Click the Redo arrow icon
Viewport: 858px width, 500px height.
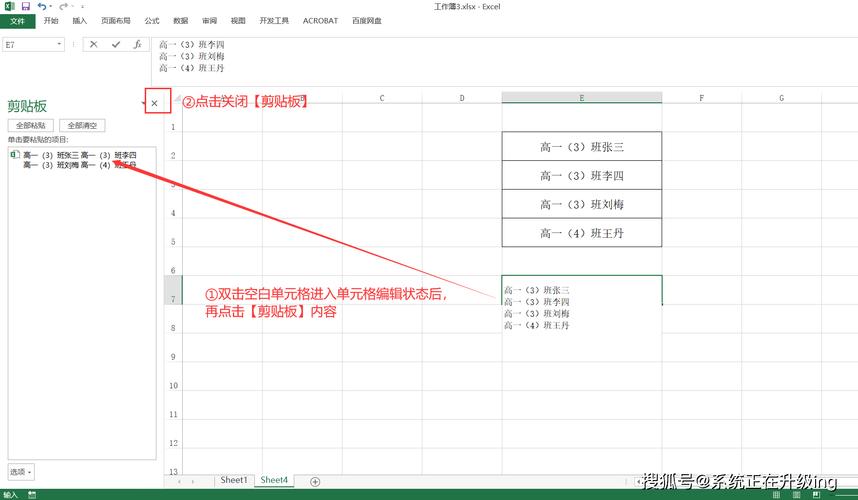pos(63,7)
